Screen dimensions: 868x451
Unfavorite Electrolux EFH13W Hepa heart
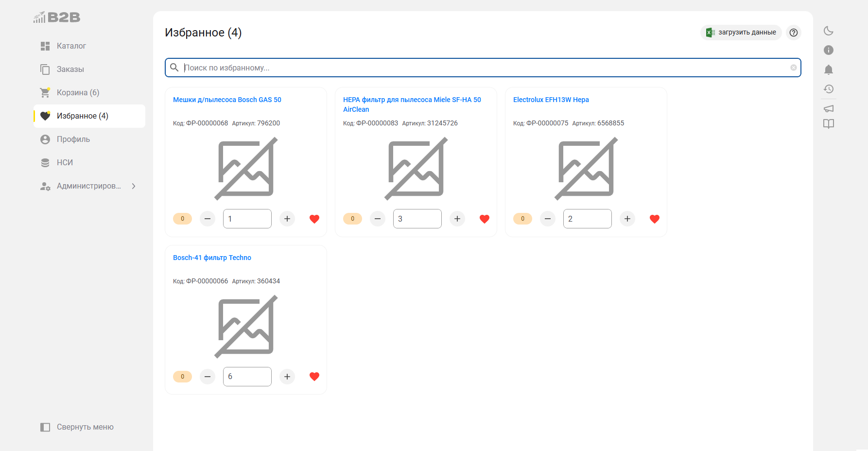(x=655, y=219)
